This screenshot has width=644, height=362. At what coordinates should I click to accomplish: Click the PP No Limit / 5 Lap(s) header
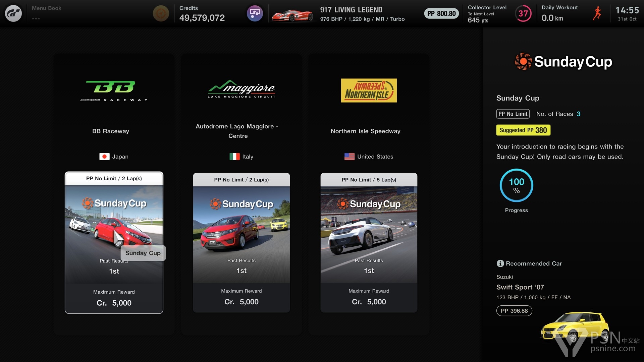(x=369, y=180)
